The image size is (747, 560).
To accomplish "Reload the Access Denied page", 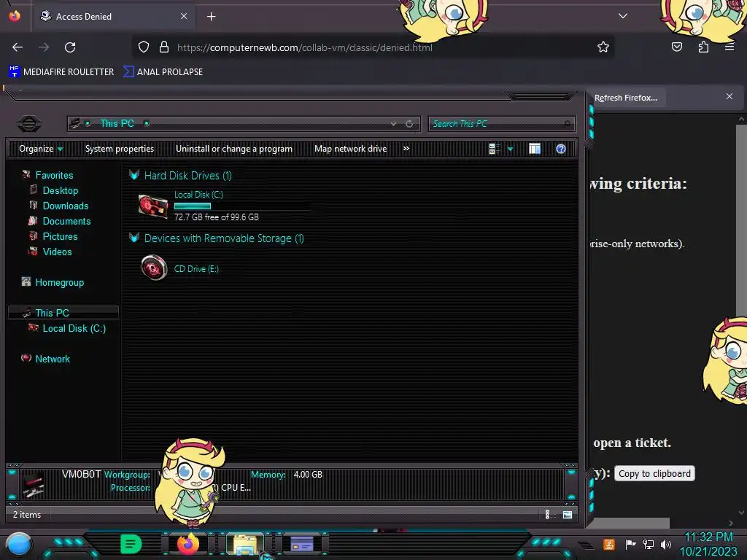I will coord(70,47).
